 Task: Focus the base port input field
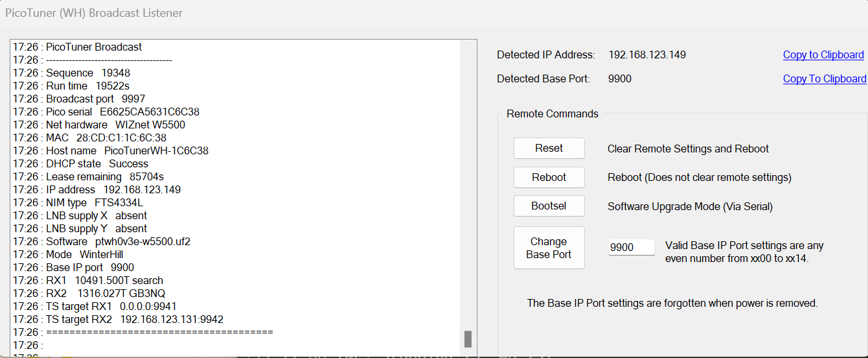(631, 247)
